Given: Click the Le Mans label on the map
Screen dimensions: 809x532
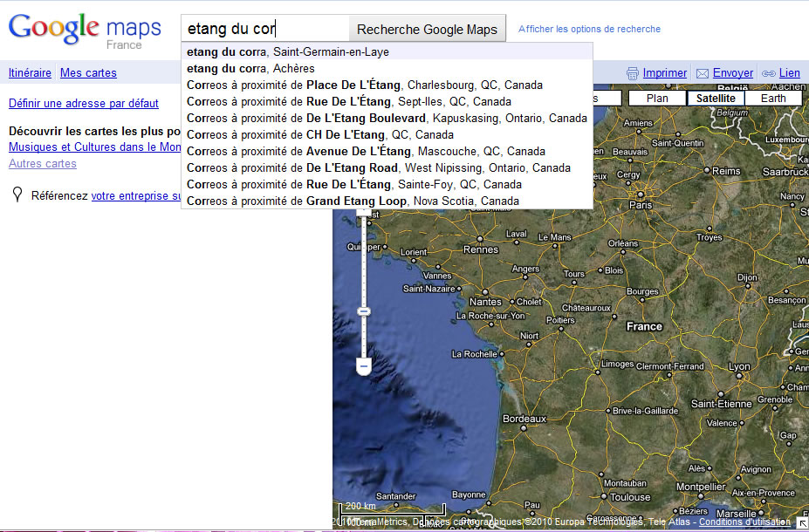Looking at the screenshot, I should [x=555, y=237].
